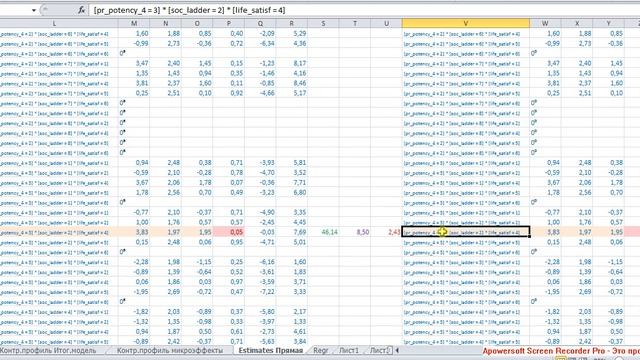Switch to the Контр.профиль Итог.модель sheet tab
This screenshot has height=360, width=640.
(x=48, y=350)
